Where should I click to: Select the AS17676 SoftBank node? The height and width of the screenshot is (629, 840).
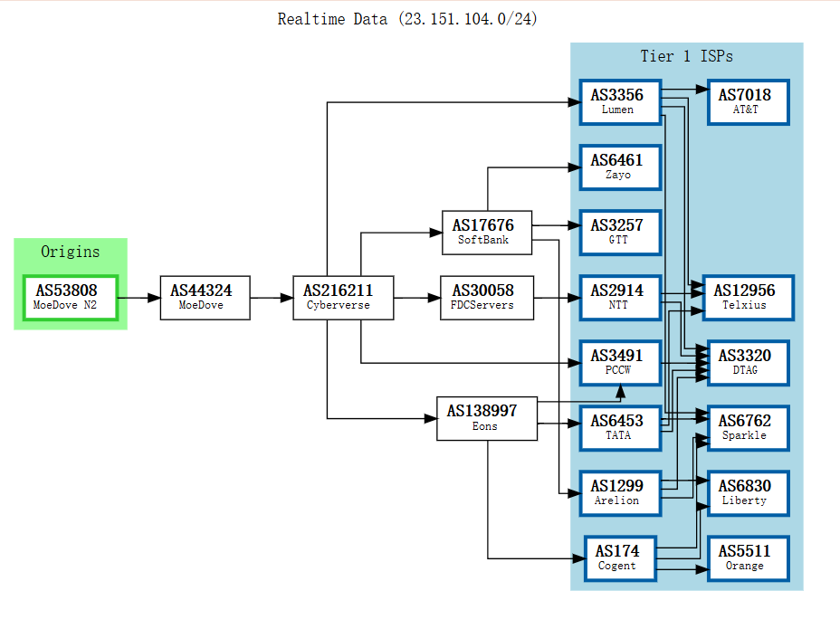pyautogui.click(x=487, y=233)
